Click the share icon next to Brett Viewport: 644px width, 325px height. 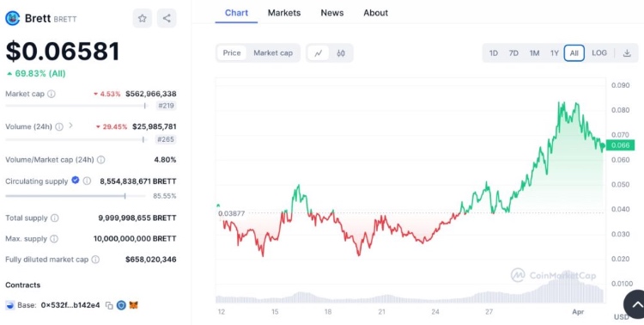(x=167, y=18)
